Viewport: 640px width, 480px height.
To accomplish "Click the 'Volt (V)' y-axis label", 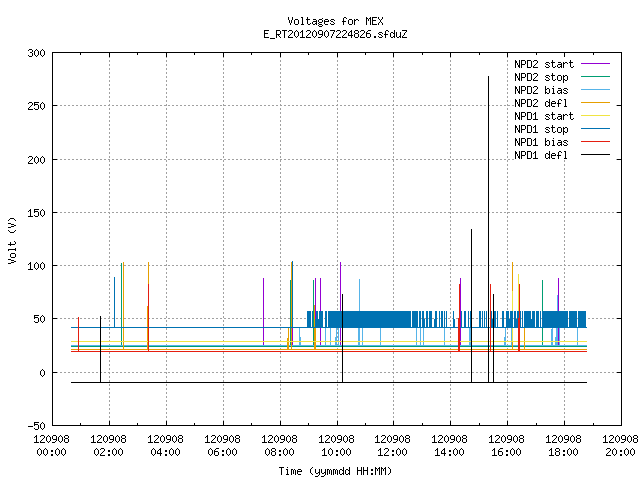I will (x=12, y=241).
